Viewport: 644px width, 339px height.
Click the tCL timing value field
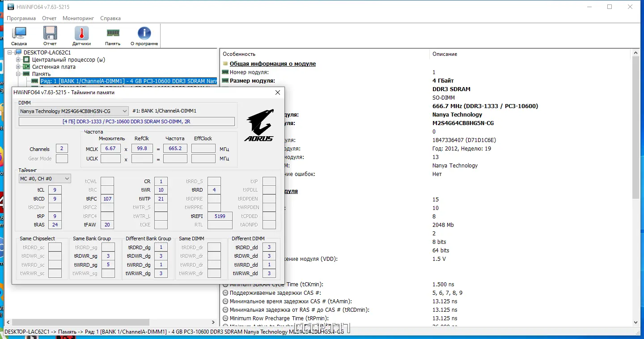click(55, 190)
